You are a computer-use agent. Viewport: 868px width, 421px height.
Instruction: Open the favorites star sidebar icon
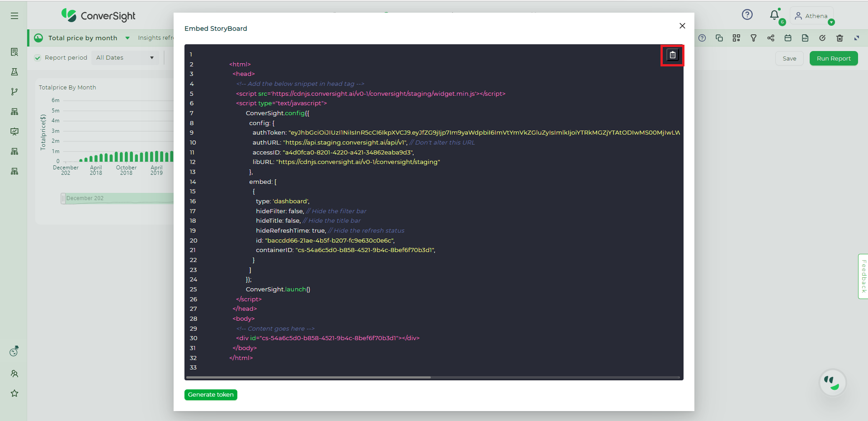(14, 393)
